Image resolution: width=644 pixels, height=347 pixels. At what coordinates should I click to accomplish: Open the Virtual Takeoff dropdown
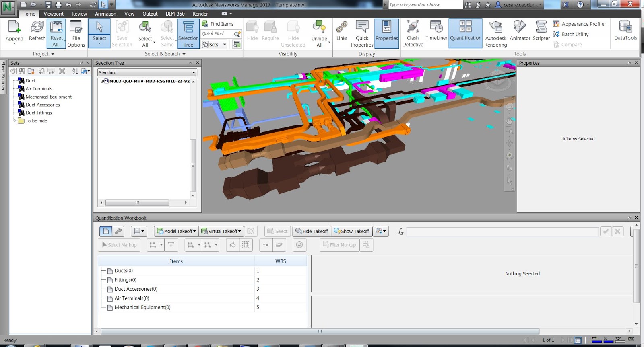[x=221, y=231]
